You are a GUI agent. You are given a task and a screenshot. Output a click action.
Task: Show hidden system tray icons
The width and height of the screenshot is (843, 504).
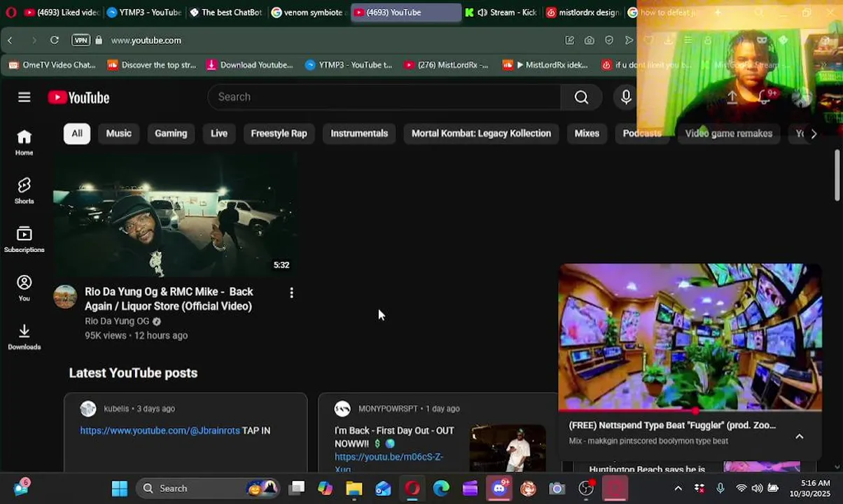678,488
